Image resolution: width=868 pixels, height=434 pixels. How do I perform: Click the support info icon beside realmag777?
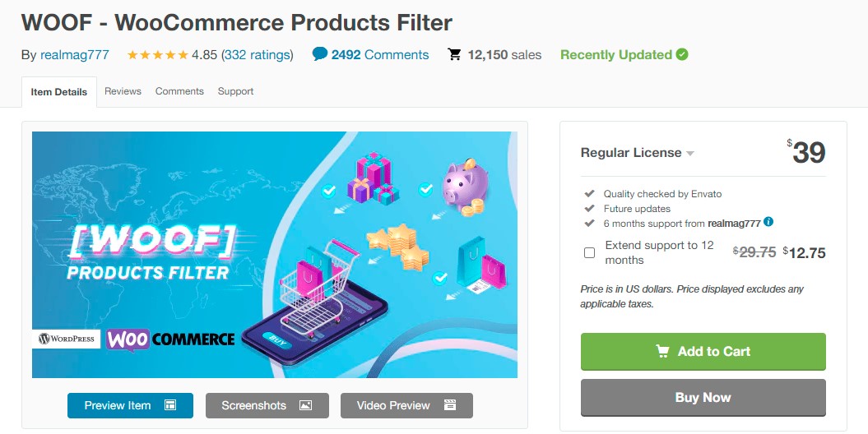coord(768,222)
